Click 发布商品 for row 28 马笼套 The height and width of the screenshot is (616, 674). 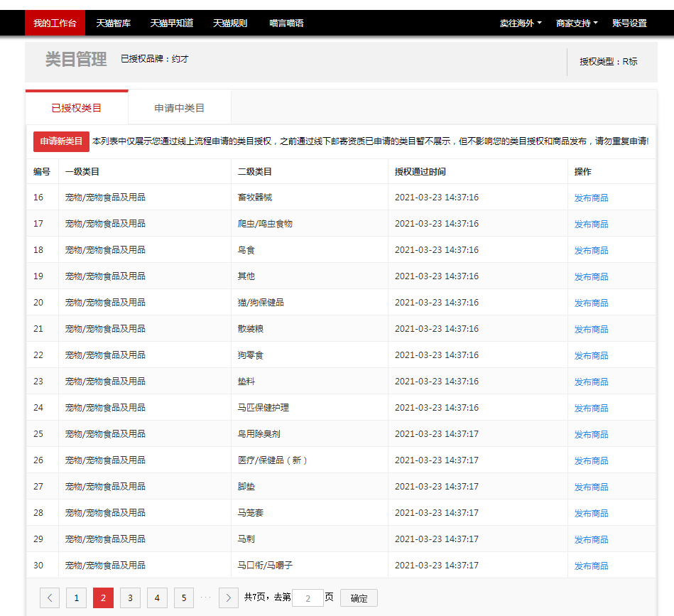pos(592,513)
